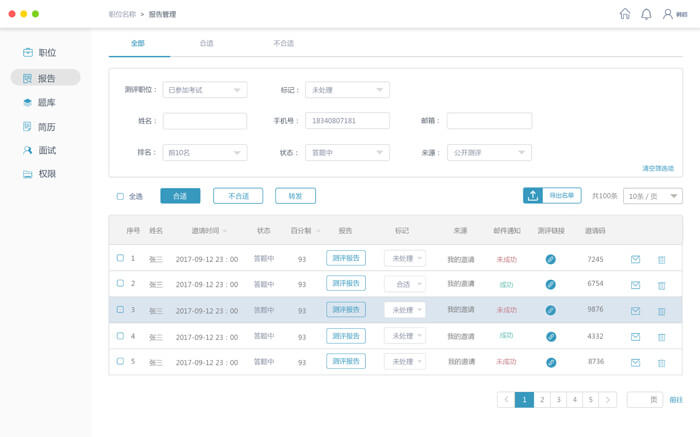The height and width of the screenshot is (437, 700).
Task: Click the 不合适 action button
Action: click(238, 196)
